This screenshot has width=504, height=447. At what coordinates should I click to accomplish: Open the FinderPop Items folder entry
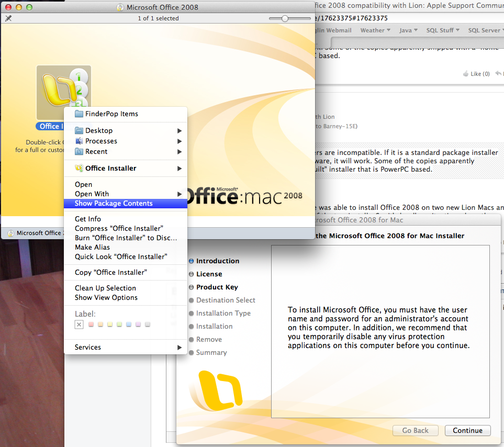[x=126, y=114]
